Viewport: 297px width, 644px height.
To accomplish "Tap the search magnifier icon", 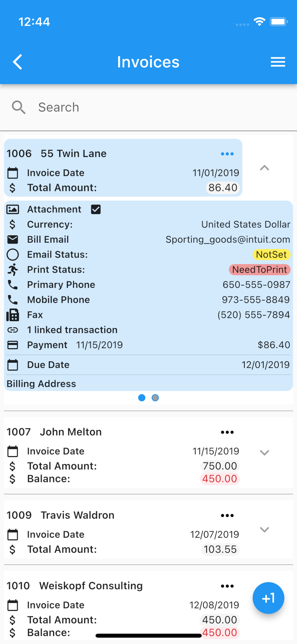I will [x=19, y=107].
